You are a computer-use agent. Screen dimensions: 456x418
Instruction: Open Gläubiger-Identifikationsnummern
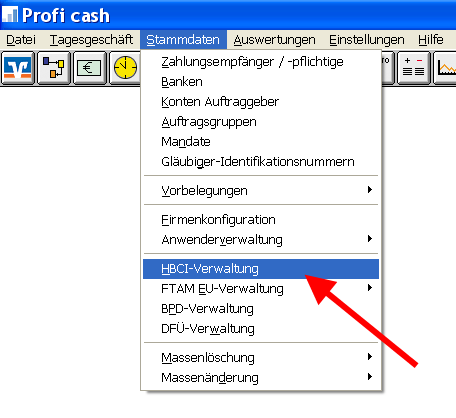(x=261, y=162)
